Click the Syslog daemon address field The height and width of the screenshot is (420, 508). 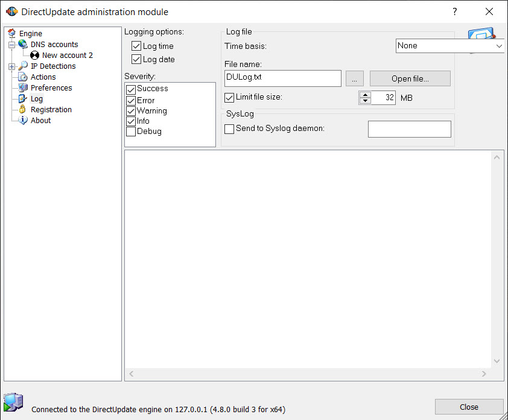(410, 129)
